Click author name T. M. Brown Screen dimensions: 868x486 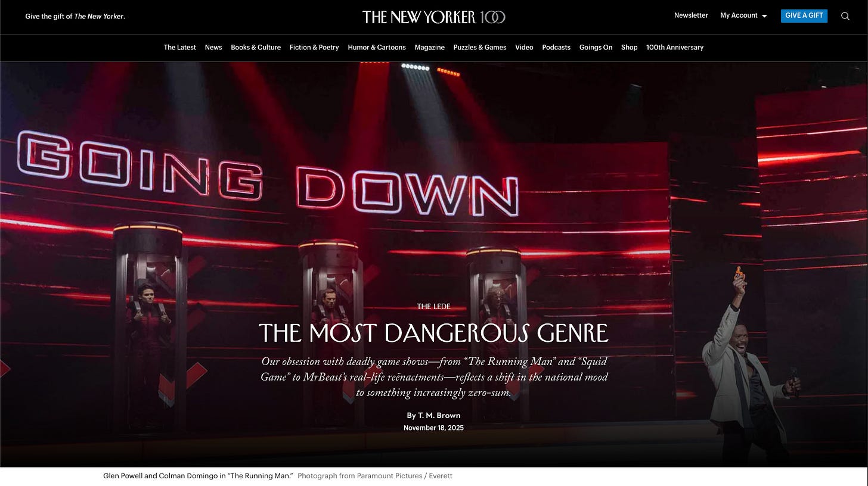pos(439,416)
